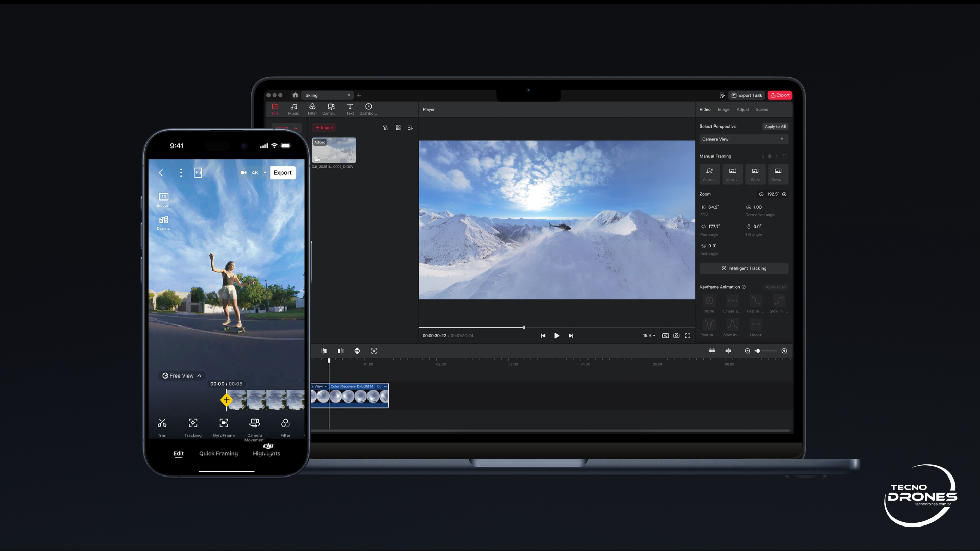Open the Text tool in desktop toolbar
The width and height of the screenshot is (980, 551).
click(x=350, y=109)
